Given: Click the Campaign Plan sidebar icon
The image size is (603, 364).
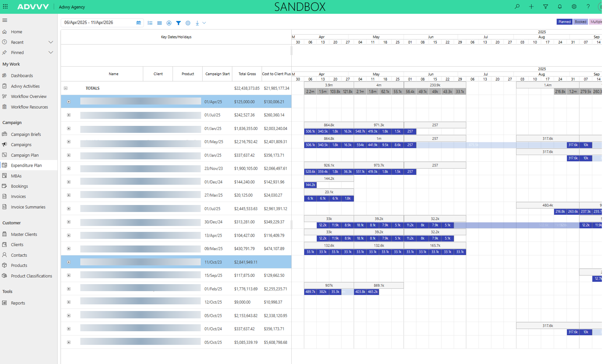Looking at the screenshot, I should [5, 155].
